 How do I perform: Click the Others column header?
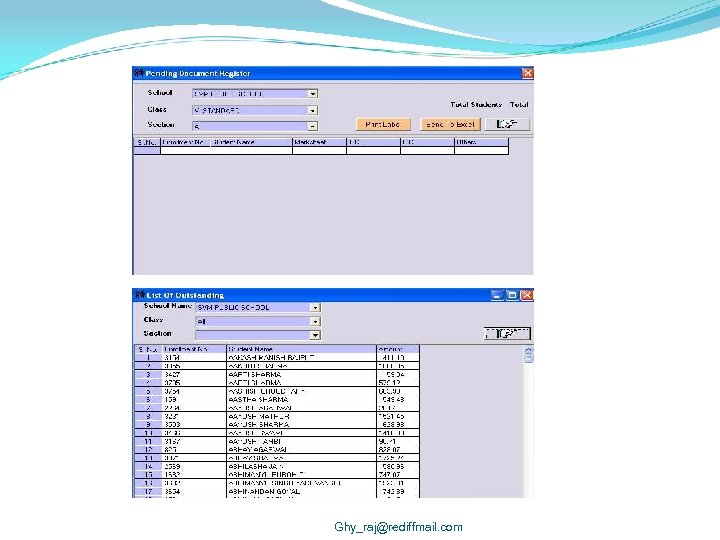(481, 142)
